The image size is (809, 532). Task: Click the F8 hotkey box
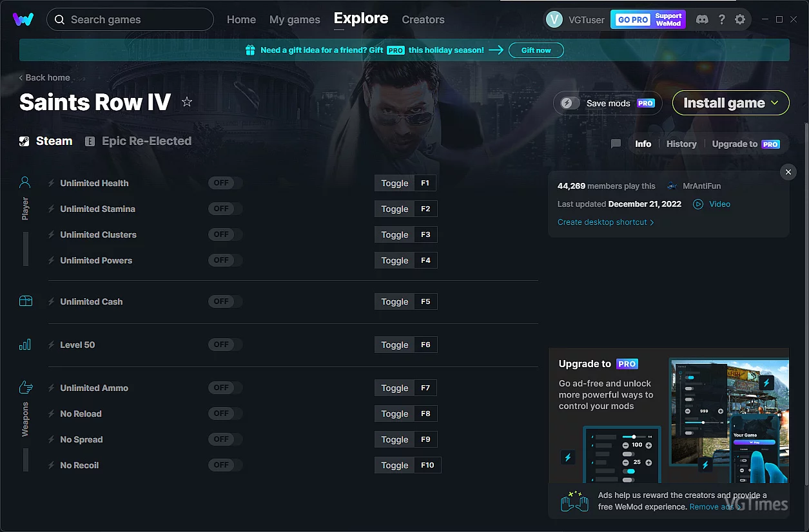(425, 413)
